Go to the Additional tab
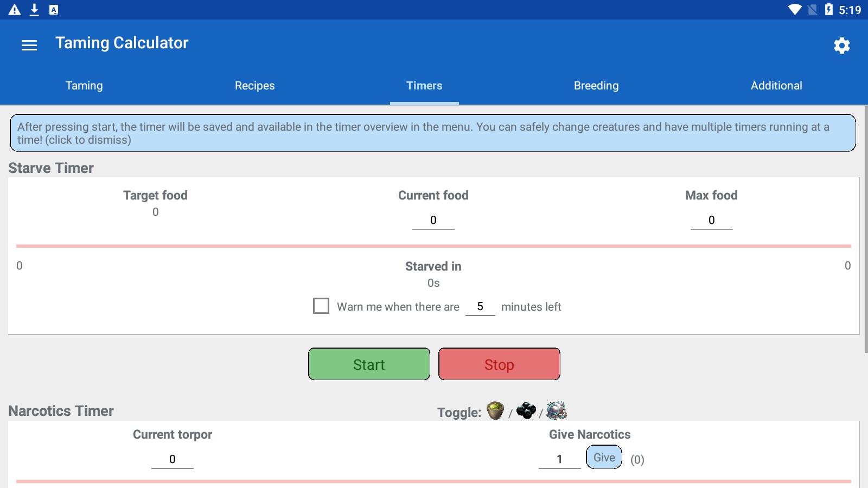The image size is (868, 488). [776, 86]
